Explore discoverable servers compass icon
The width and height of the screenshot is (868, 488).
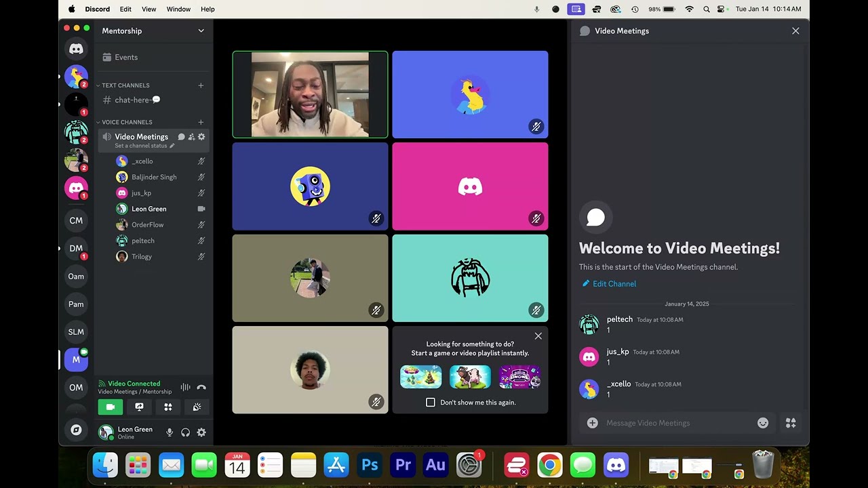(x=76, y=430)
